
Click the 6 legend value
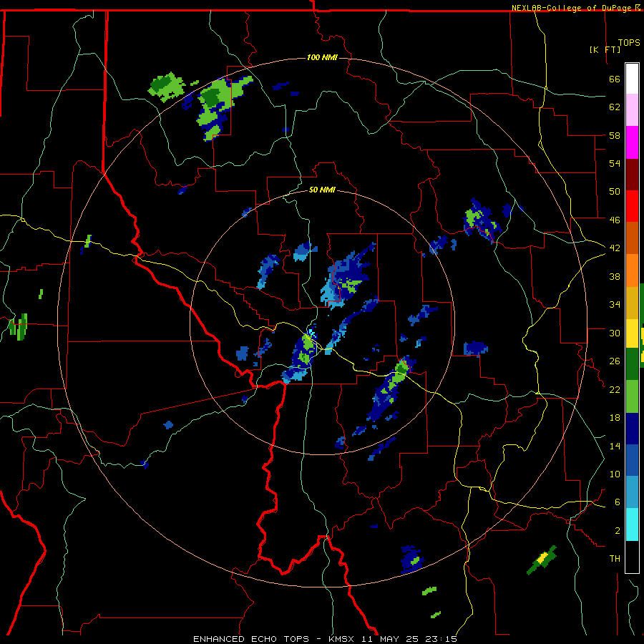[x=618, y=502]
